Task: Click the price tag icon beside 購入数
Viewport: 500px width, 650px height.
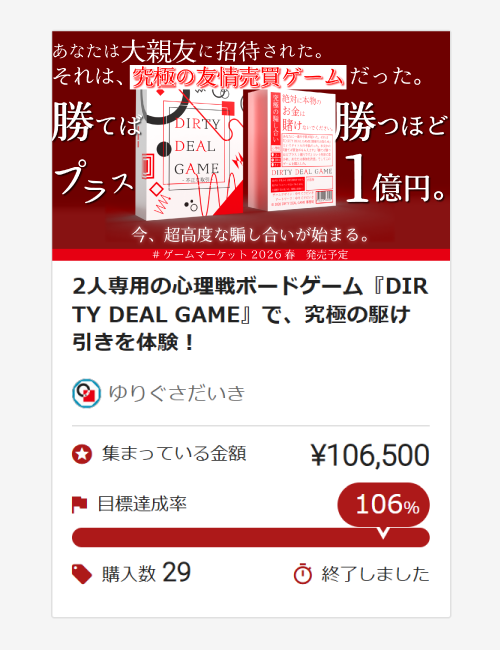Action: coord(82,574)
